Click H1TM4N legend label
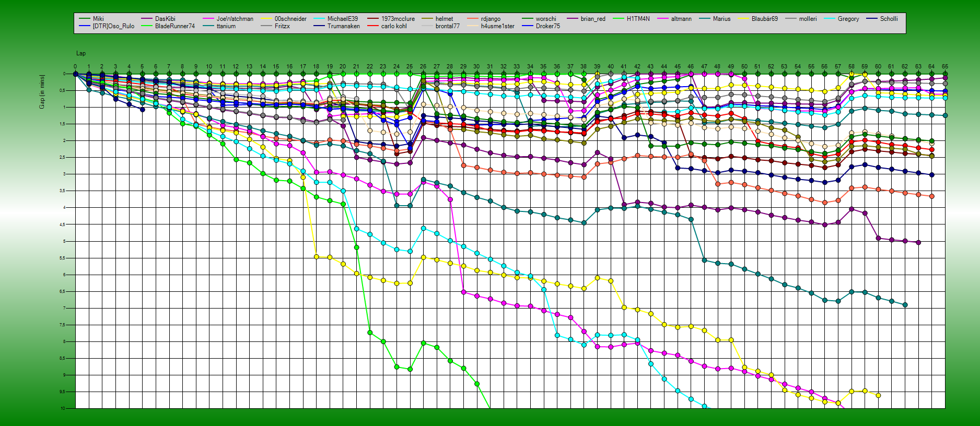 [x=638, y=19]
